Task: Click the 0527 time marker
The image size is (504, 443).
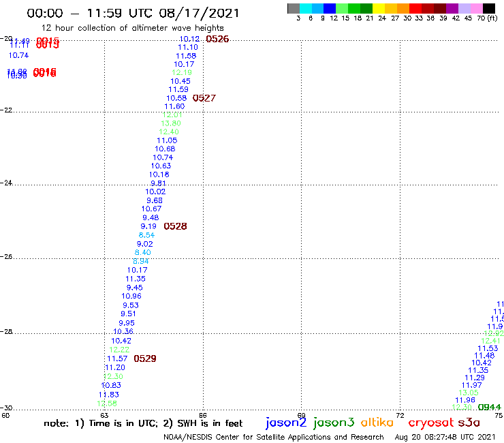Action: [204, 98]
